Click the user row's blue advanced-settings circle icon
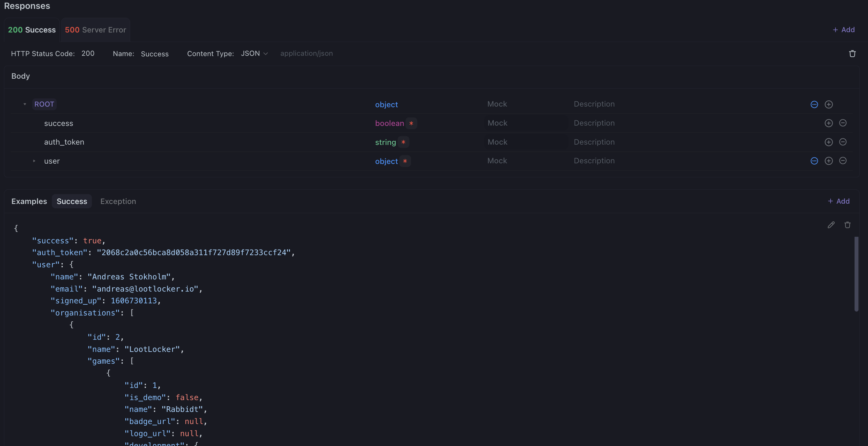 [x=814, y=161]
